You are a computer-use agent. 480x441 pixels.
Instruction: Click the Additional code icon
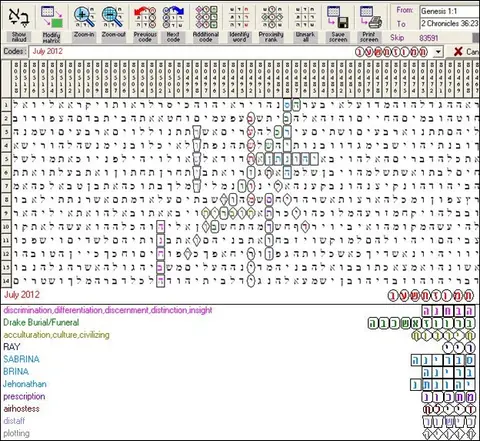pyautogui.click(x=206, y=17)
